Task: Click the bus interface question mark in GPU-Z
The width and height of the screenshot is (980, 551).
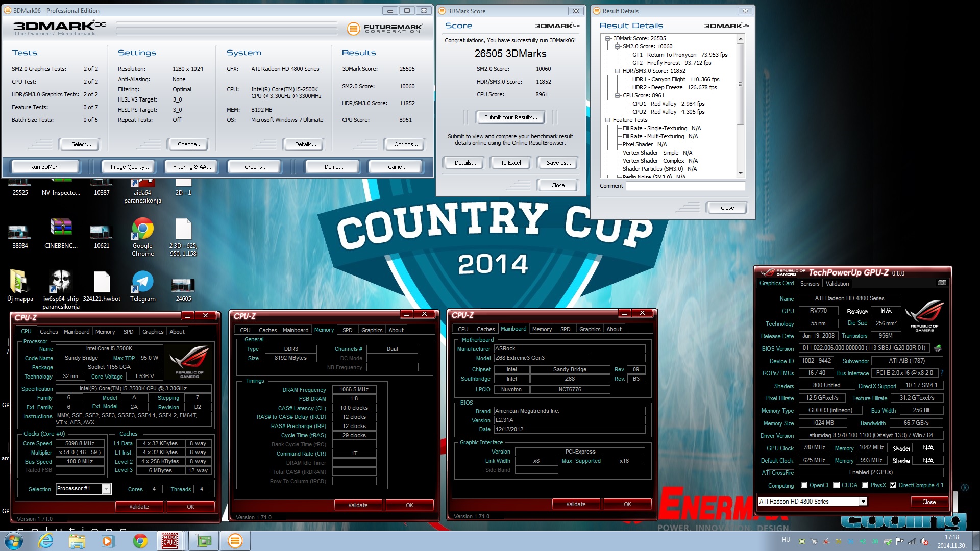Action: tap(942, 373)
